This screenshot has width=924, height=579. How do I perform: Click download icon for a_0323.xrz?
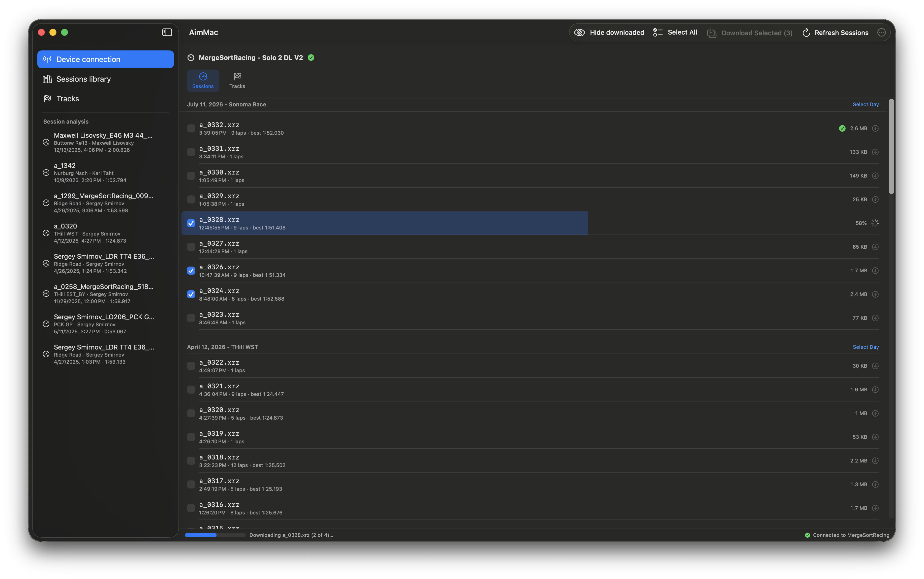point(875,318)
